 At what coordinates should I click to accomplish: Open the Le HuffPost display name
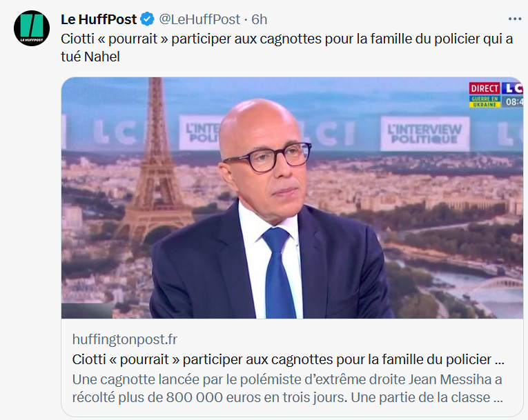pyautogui.click(x=99, y=19)
